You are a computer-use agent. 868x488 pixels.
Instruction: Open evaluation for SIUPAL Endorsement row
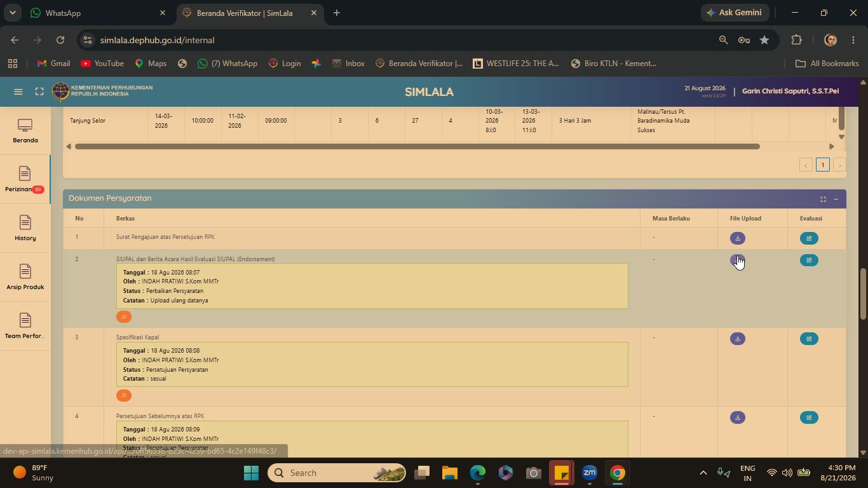point(809,260)
